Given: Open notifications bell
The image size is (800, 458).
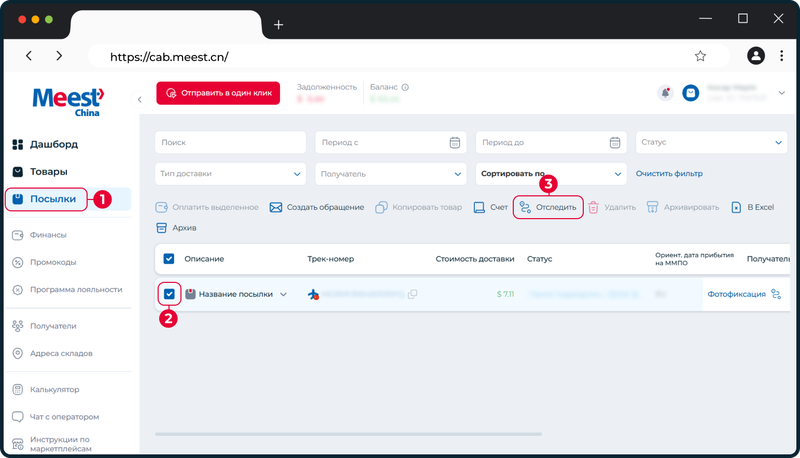Looking at the screenshot, I should [x=665, y=93].
